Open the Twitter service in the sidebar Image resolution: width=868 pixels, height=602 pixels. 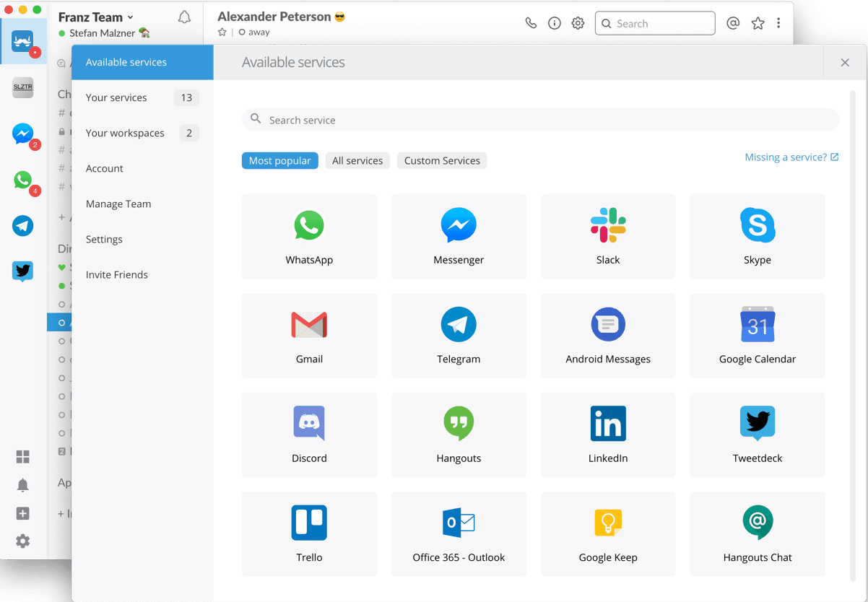click(22, 271)
